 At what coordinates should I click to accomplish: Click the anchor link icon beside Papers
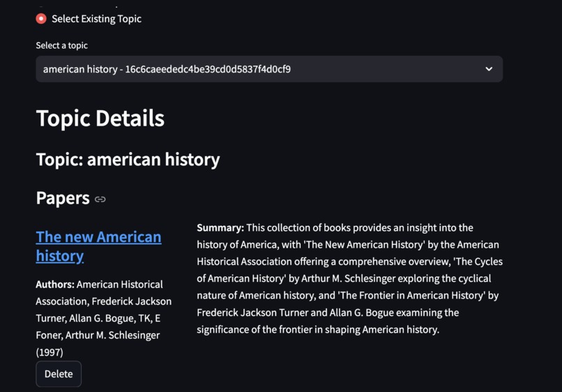[100, 199]
